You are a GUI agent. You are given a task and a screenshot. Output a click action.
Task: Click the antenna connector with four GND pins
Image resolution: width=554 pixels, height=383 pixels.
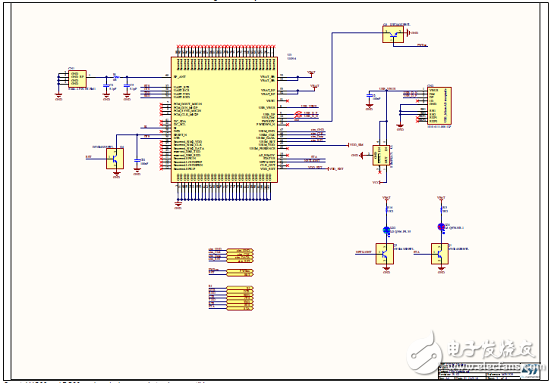(x=77, y=78)
